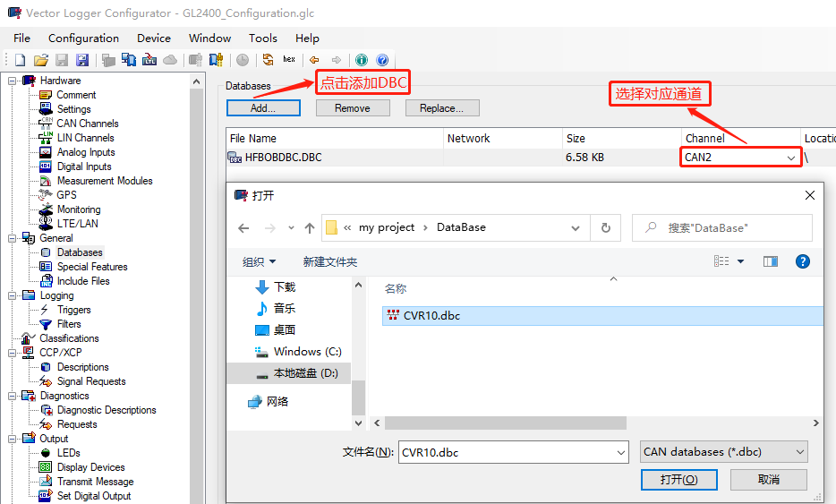Click the blue cards with plug toolbar icon
The image size is (836, 504).
pyautogui.click(x=217, y=60)
